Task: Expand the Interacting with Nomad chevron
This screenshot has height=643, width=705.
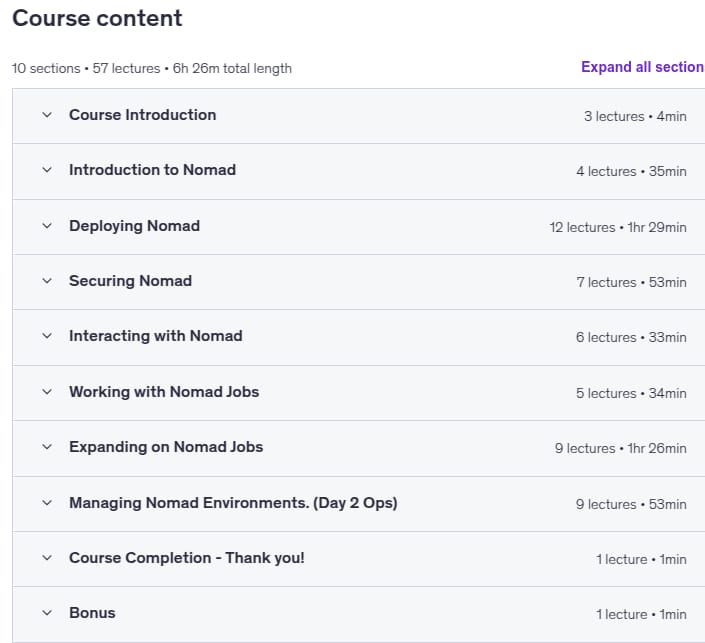Action: (x=47, y=336)
